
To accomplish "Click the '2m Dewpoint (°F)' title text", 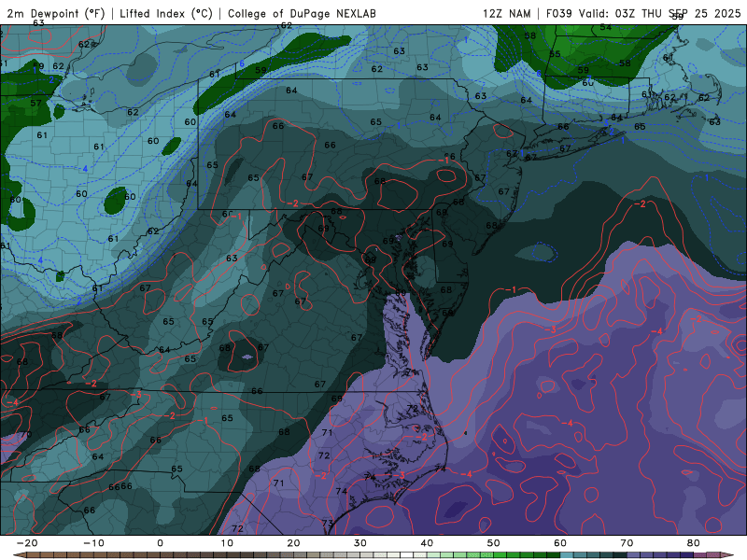I will (56, 13).
